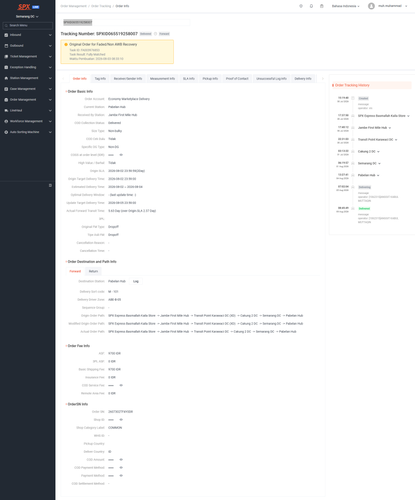Click the tracking number search field
415x500 pixels.
pos(126,22)
